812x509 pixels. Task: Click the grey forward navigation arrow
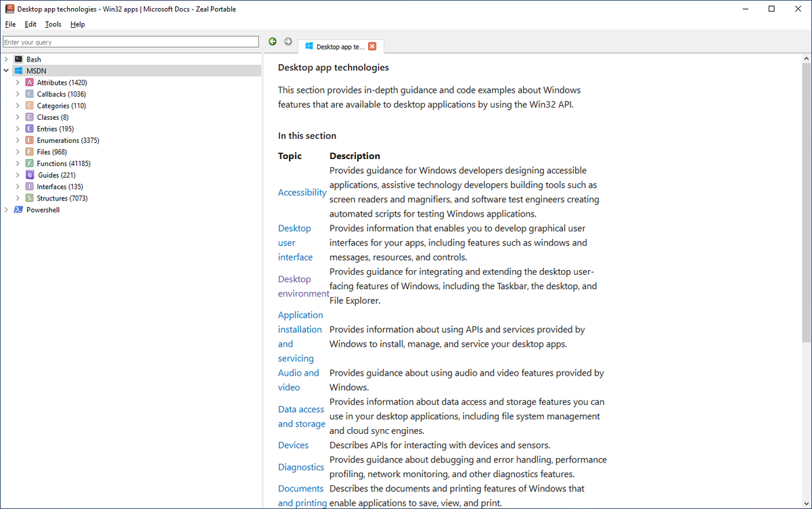coord(288,41)
